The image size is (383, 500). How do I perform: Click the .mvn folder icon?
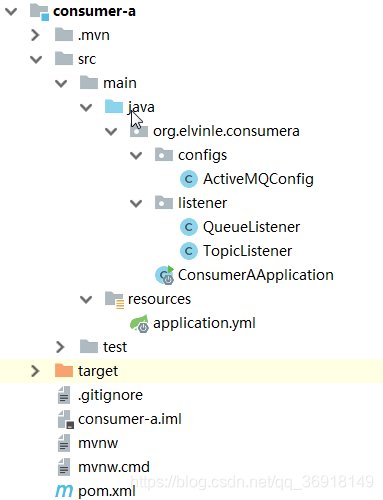coord(64,35)
